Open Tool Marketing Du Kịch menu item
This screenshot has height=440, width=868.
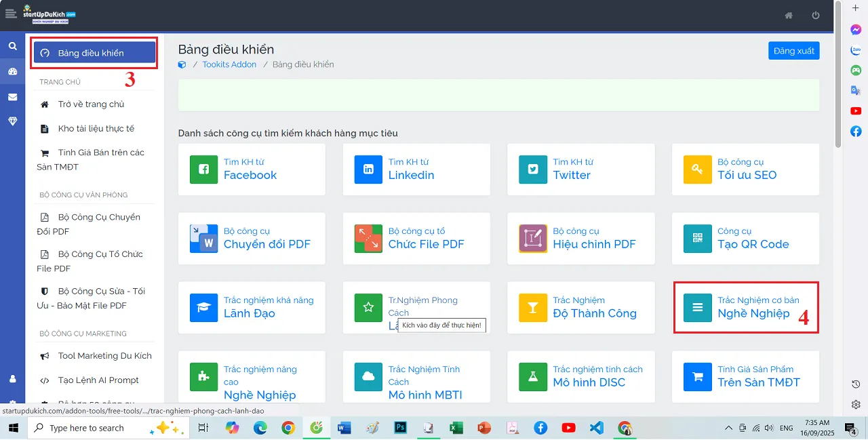coord(95,356)
